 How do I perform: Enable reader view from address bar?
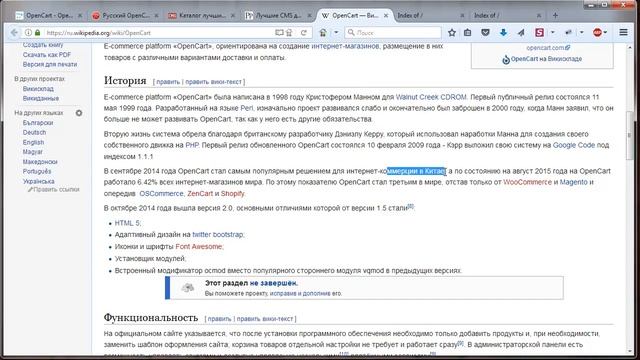click(279, 33)
